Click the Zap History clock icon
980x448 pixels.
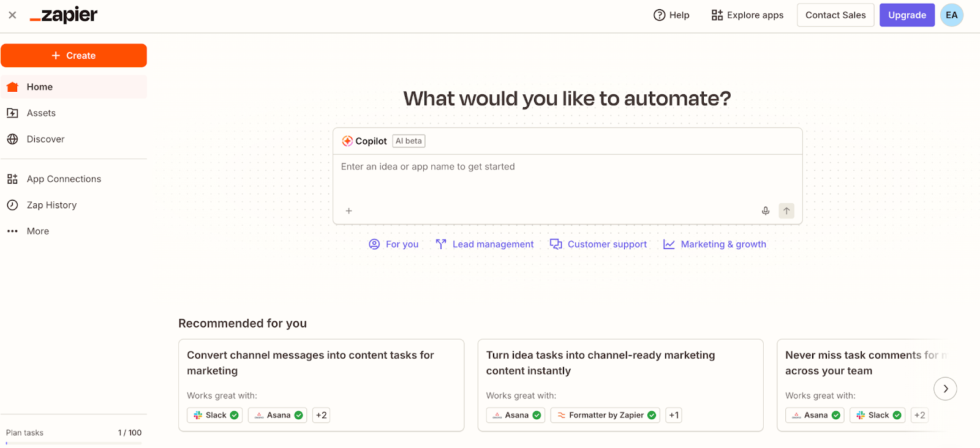12,205
